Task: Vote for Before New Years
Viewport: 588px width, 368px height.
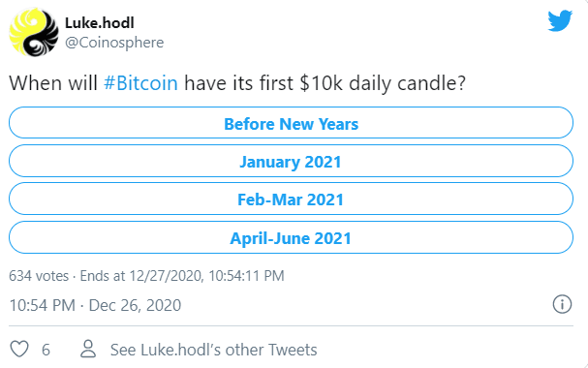Action: [291, 123]
